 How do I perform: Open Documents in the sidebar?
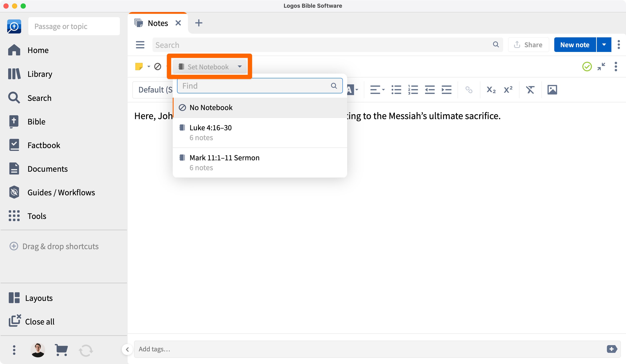click(x=38, y=169)
